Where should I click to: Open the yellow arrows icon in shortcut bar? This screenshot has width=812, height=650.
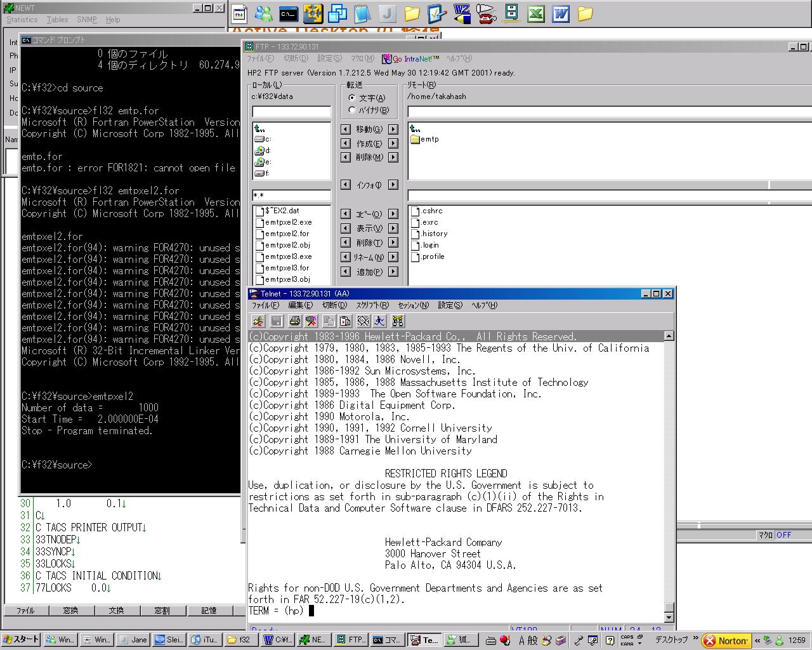click(x=313, y=13)
